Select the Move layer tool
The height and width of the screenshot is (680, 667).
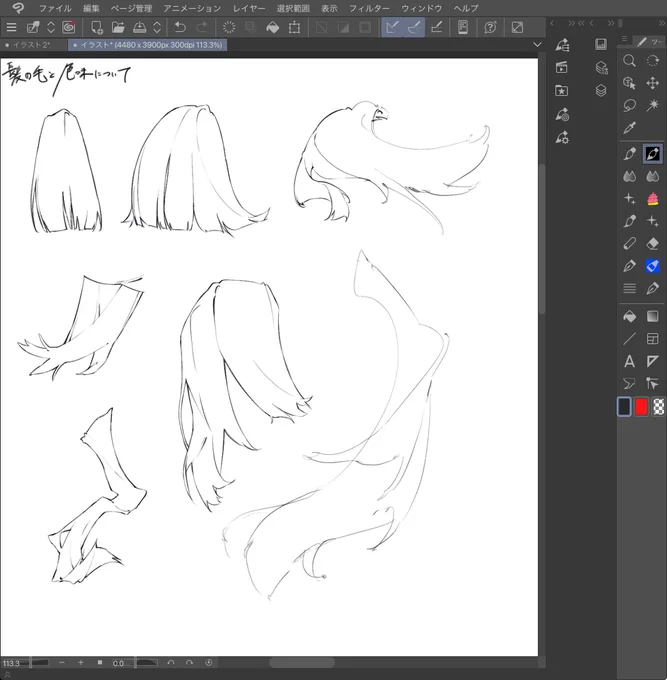653,83
